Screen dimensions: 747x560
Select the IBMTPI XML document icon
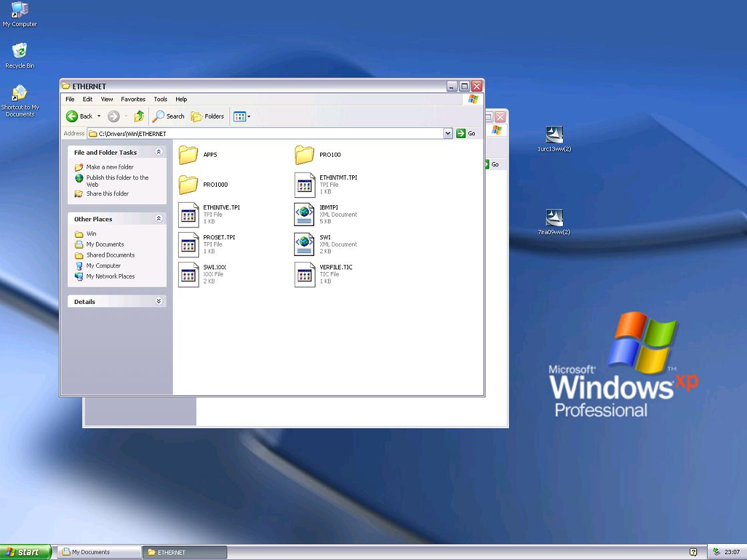pyautogui.click(x=304, y=215)
